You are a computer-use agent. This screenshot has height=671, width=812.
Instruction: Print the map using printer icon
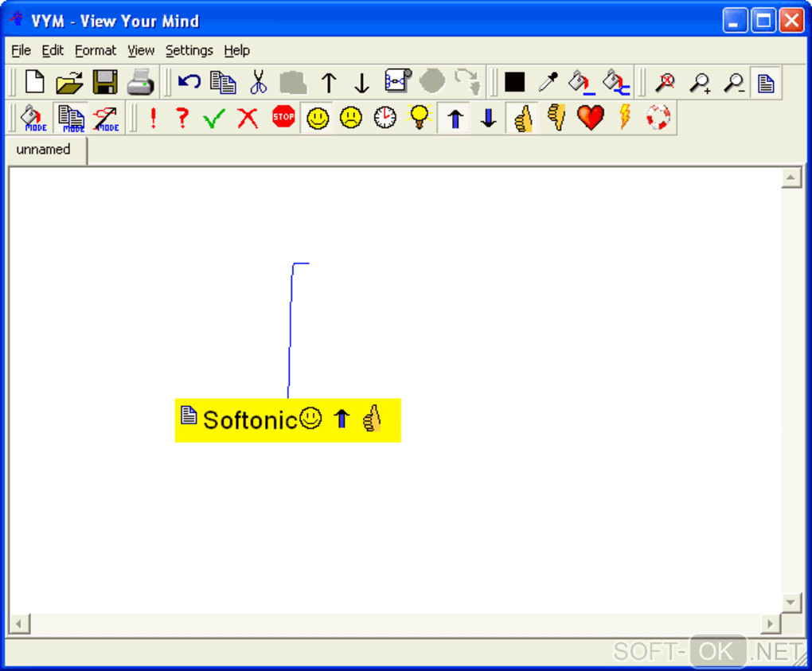140,82
